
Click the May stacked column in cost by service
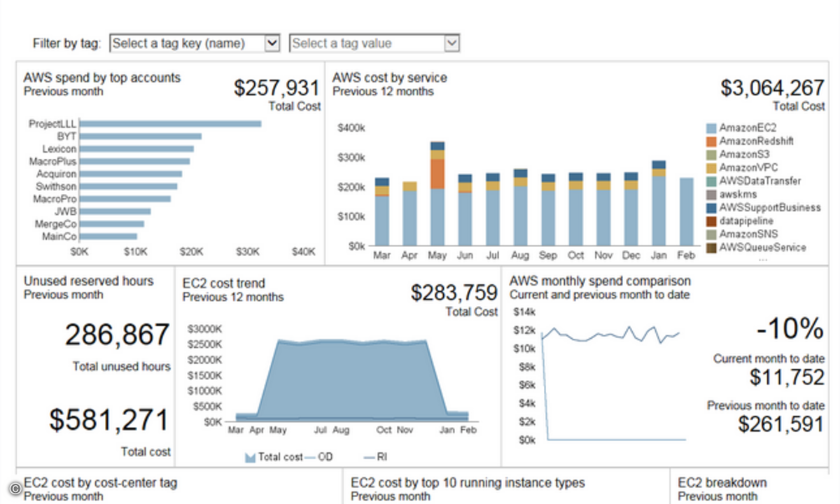[x=437, y=194]
